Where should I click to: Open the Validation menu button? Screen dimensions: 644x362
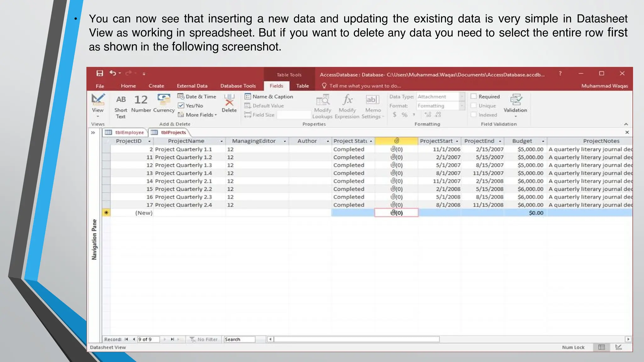point(515,106)
